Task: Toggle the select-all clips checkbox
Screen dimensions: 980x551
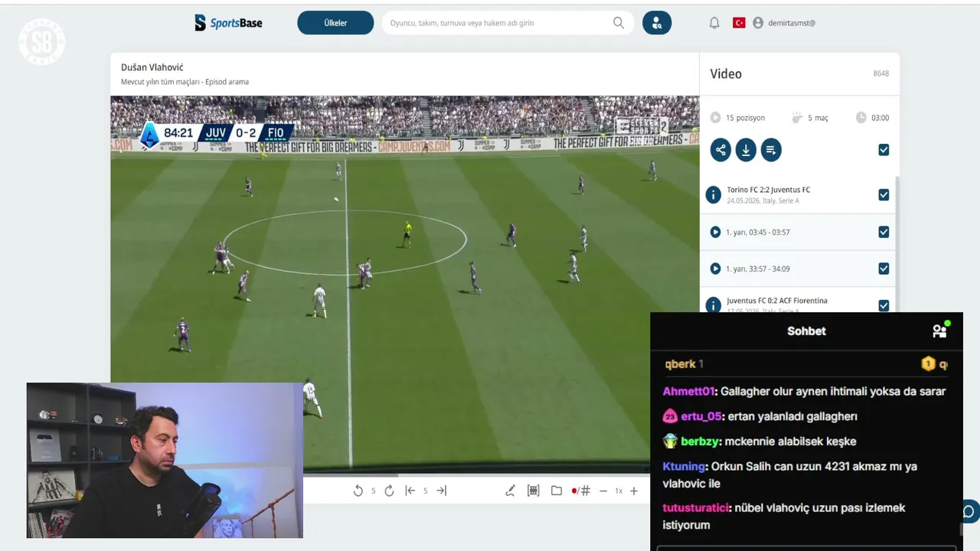Action: [884, 150]
